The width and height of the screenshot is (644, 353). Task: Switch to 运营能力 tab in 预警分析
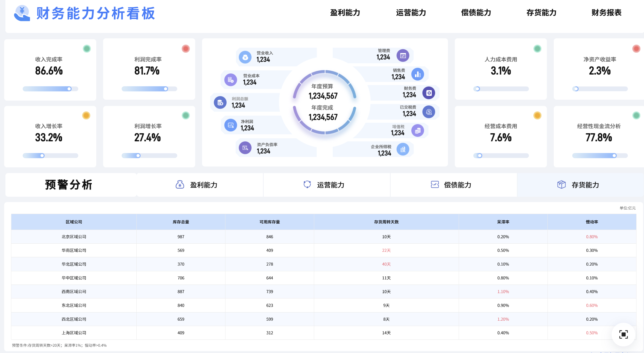pos(327,185)
